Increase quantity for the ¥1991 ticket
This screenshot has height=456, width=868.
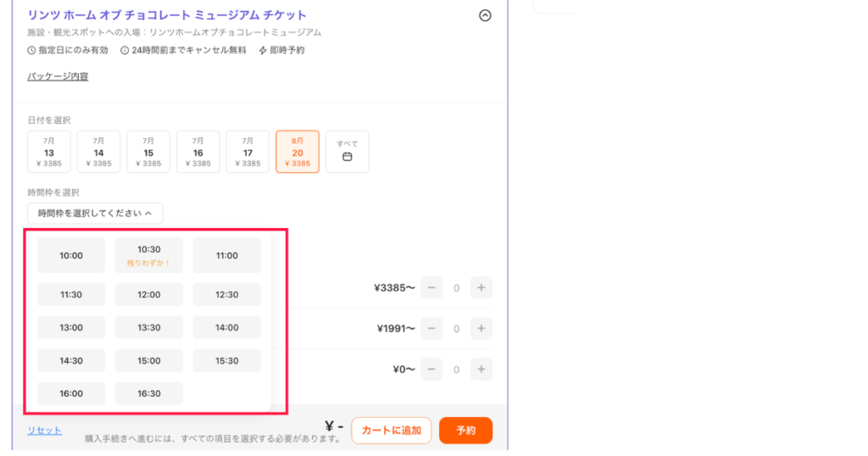481,329
